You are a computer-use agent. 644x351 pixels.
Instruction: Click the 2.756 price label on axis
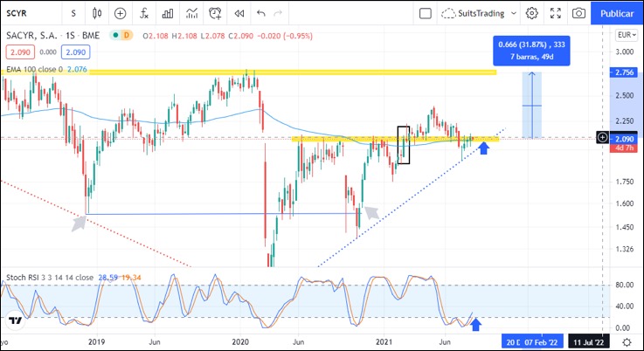pos(624,72)
